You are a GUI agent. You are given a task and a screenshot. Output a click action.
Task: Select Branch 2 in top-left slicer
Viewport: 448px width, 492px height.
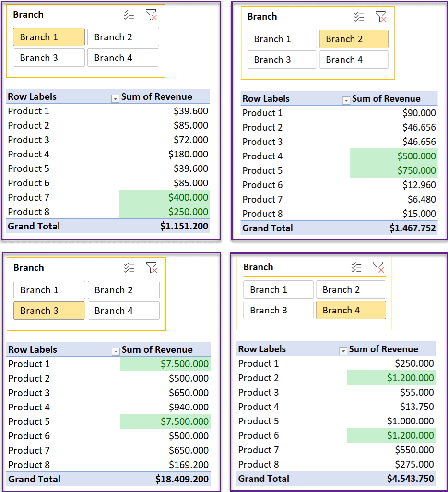pos(123,37)
